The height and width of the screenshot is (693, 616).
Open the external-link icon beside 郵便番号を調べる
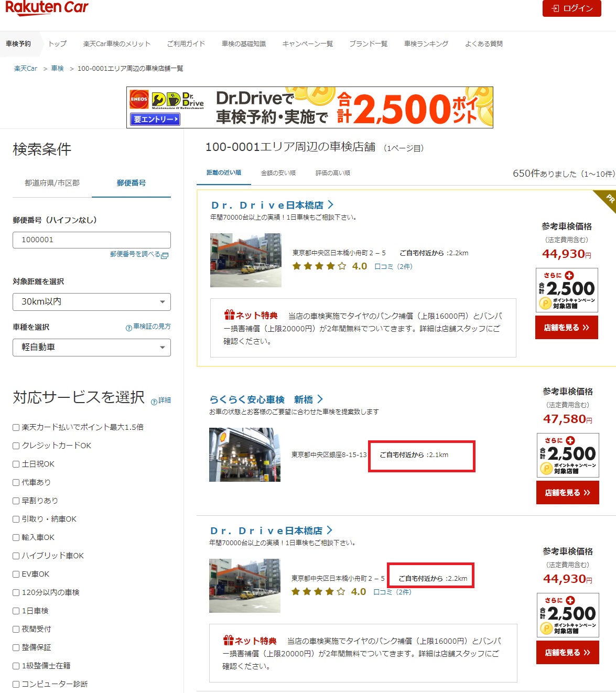tap(165, 255)
